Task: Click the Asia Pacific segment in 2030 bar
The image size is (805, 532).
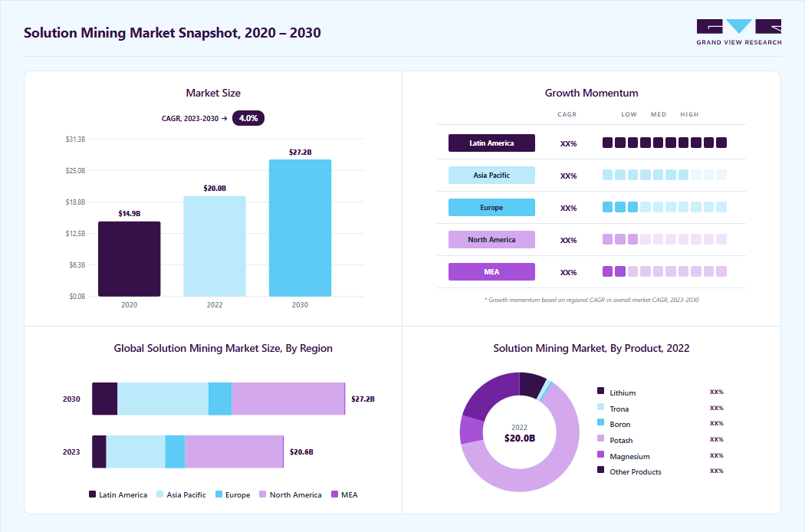Action: click(x=163, y=399)
